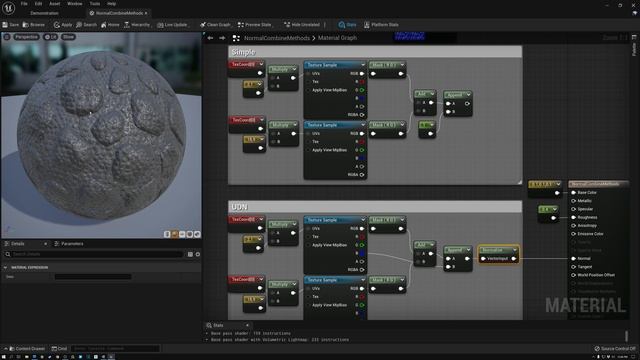Select the Details panel tab
Screen dimensions: 640x360
[x=18, y=244]
